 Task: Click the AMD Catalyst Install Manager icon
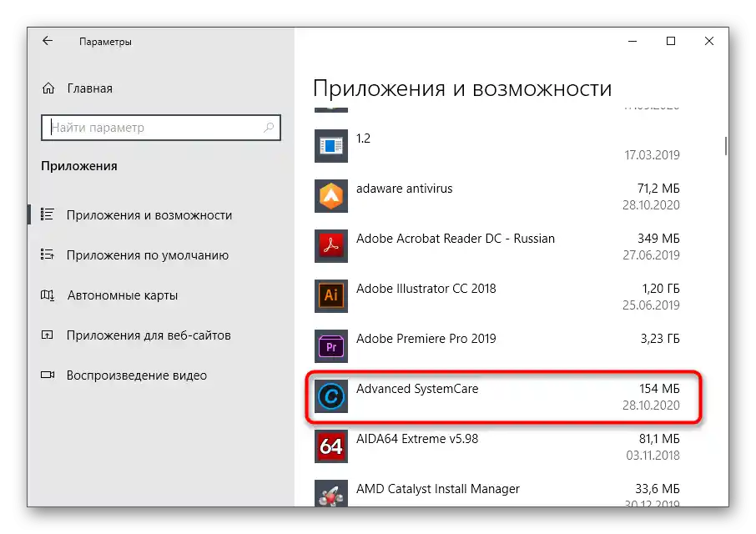click(x=331, y=493)
